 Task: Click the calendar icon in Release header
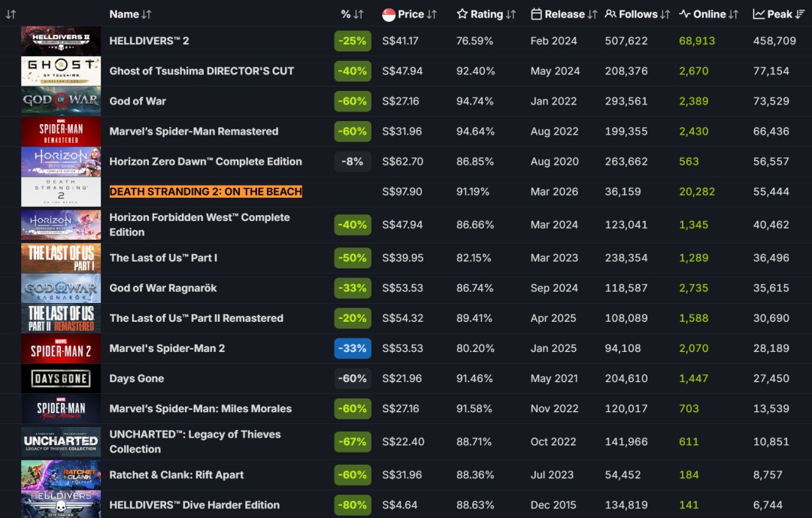coord(536,14)
